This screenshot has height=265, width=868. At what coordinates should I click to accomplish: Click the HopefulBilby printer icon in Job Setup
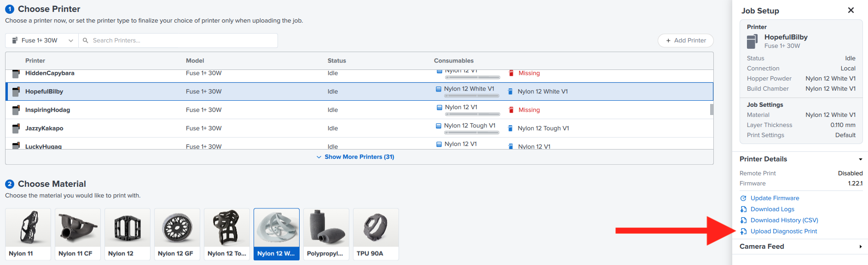[x=752, y=41]
